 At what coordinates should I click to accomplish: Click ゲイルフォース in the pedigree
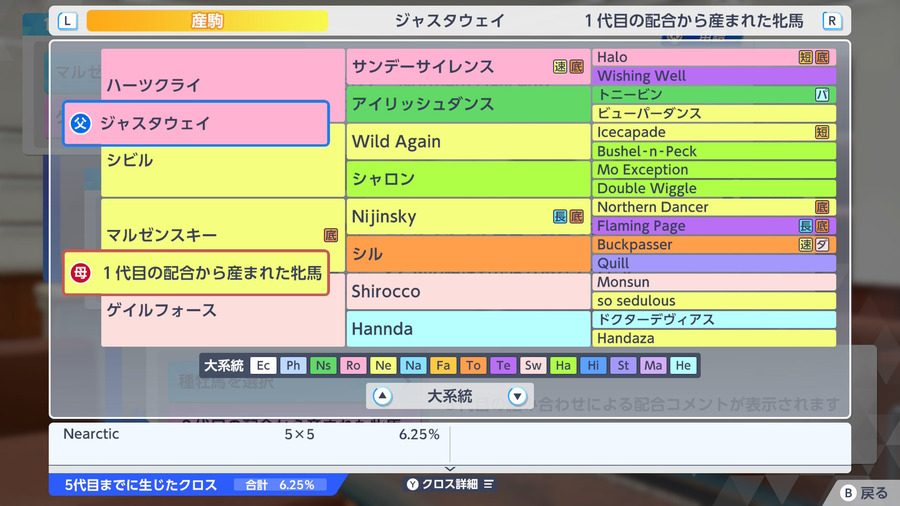pos(161,310)
